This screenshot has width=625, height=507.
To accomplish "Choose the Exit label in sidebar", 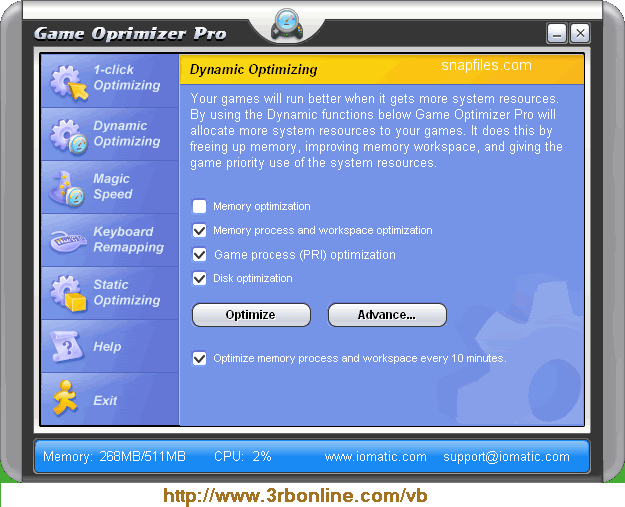I will pos(105,400).
